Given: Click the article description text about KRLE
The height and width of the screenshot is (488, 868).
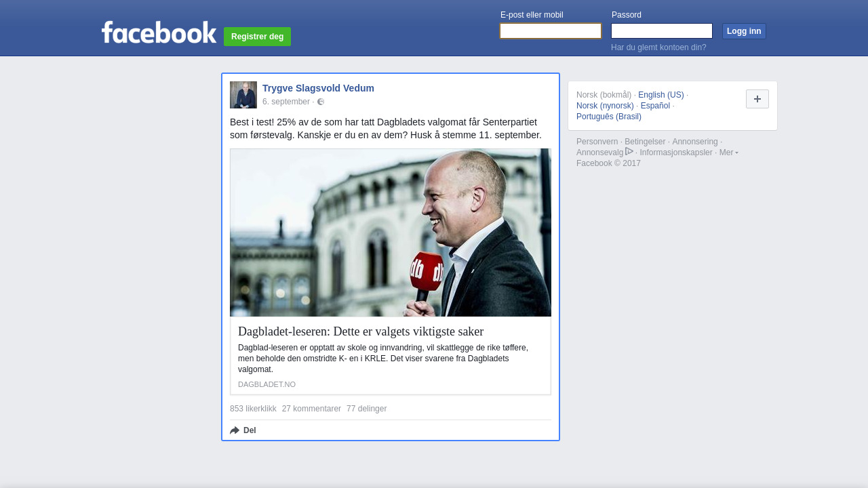Looking at the screenshot, I should tap(383, 359).
